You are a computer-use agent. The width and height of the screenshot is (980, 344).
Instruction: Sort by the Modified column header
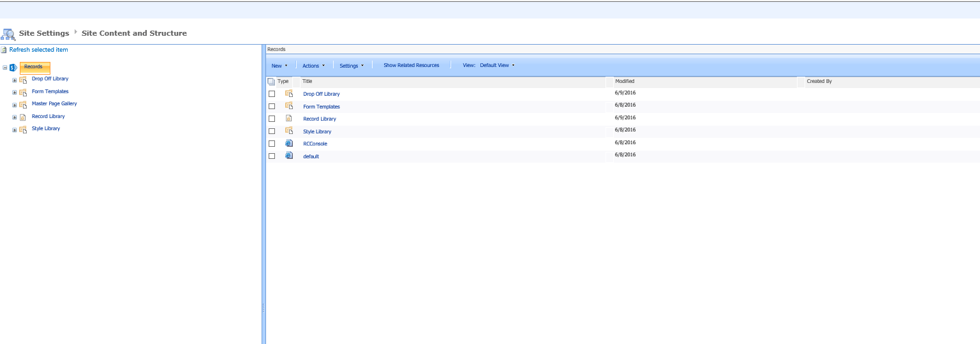pos(625,82)
